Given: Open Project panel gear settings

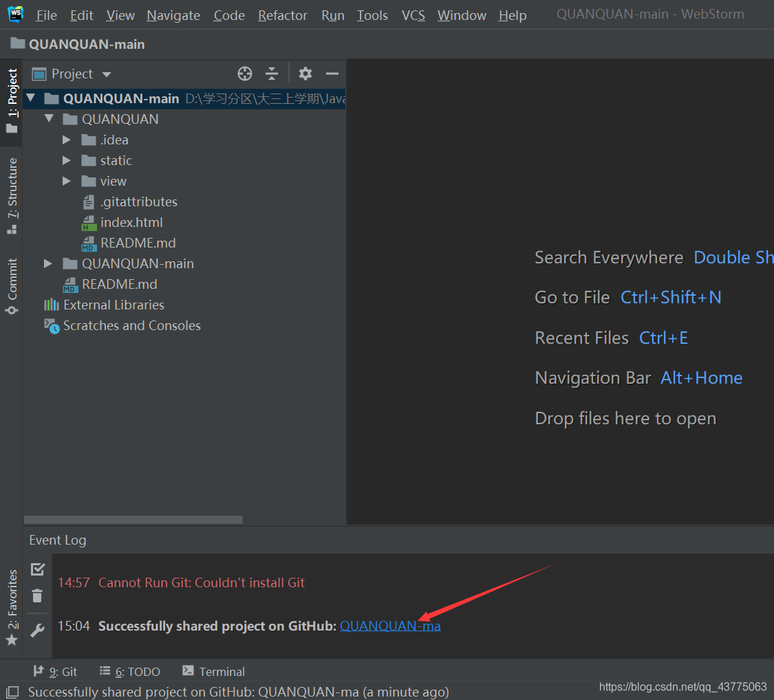Looking at the screenshot, I should (305, 74).
